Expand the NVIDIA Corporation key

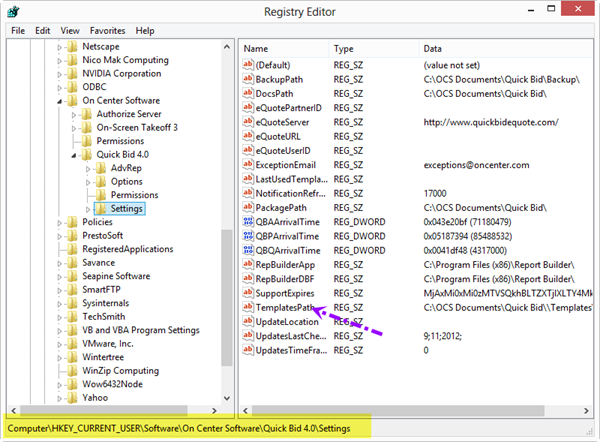pos(59,74)
